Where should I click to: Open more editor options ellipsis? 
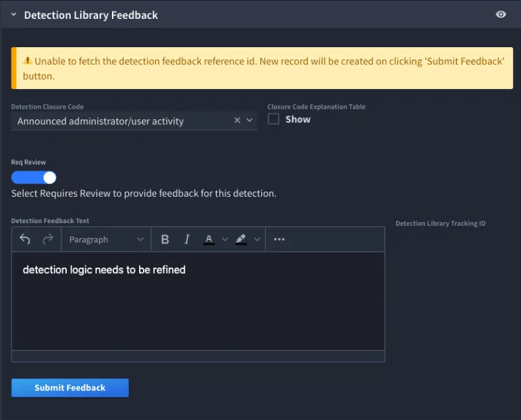279,239
